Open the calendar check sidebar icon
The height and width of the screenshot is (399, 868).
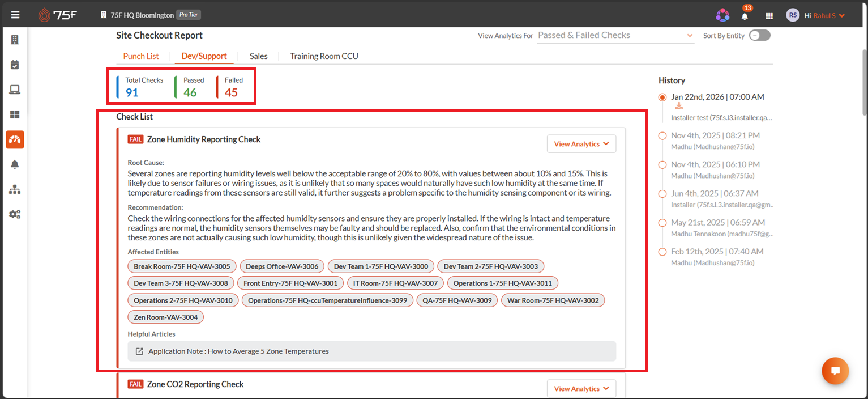15,65
